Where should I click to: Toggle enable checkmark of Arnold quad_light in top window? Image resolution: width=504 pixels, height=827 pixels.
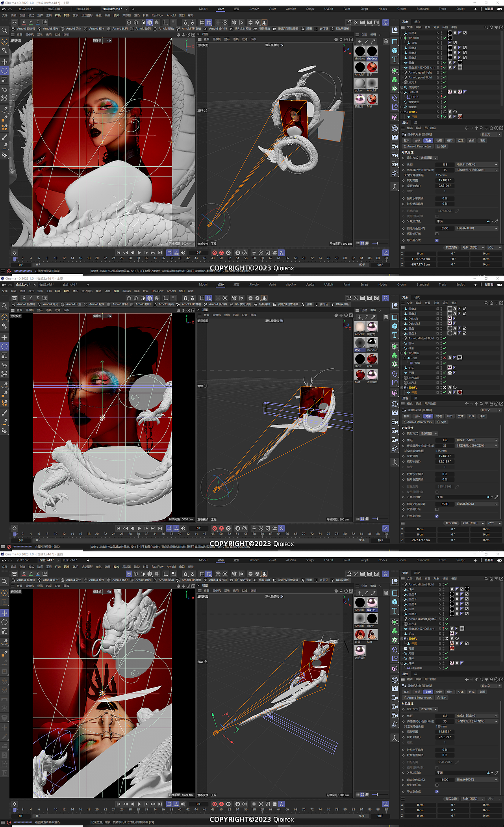(445, 72)
